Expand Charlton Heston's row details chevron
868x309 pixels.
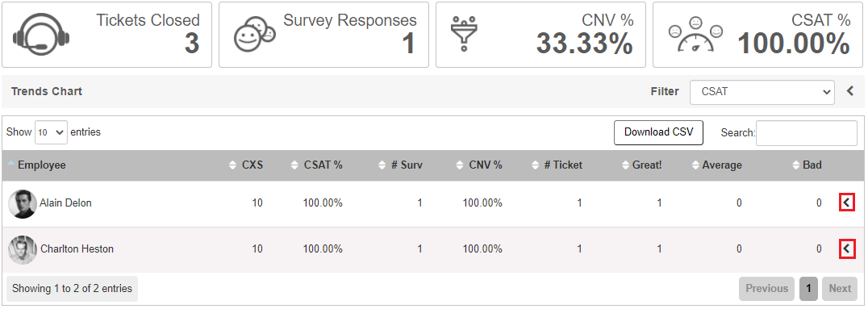click(846, 248)
